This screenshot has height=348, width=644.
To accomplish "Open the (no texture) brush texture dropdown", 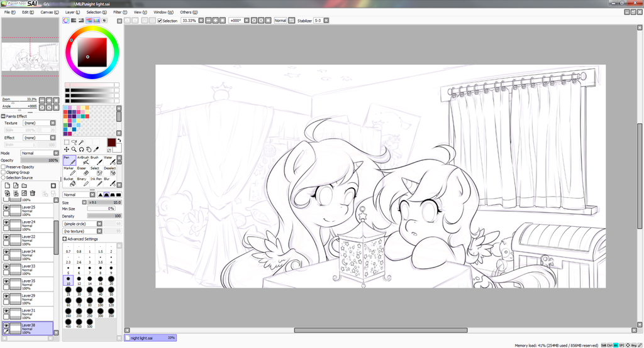I will pyautogui.click(x=82, y=231).
